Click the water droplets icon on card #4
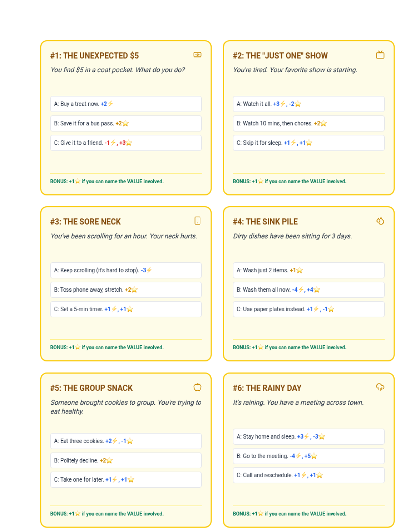Viewport: 399px width, 532px height. click(x=380, y=221)
